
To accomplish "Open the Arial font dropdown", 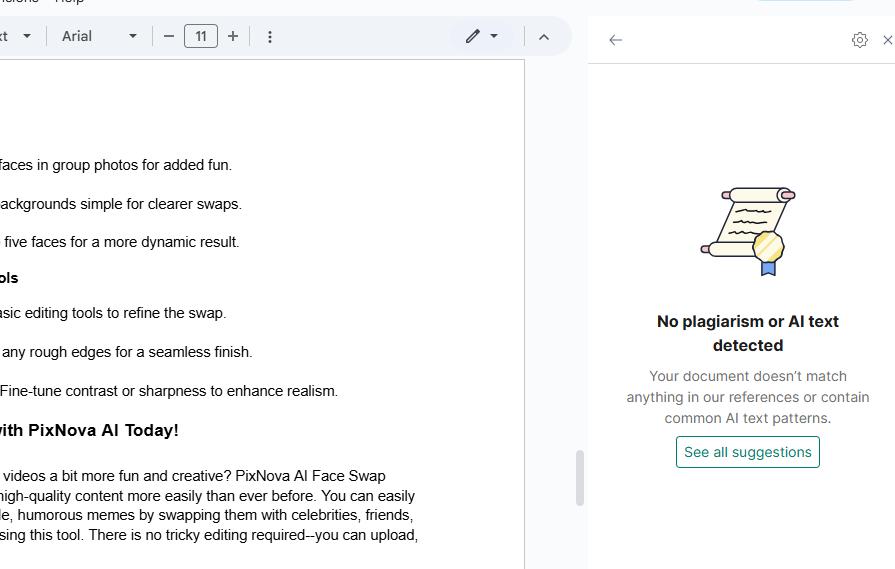I will 100,36.
